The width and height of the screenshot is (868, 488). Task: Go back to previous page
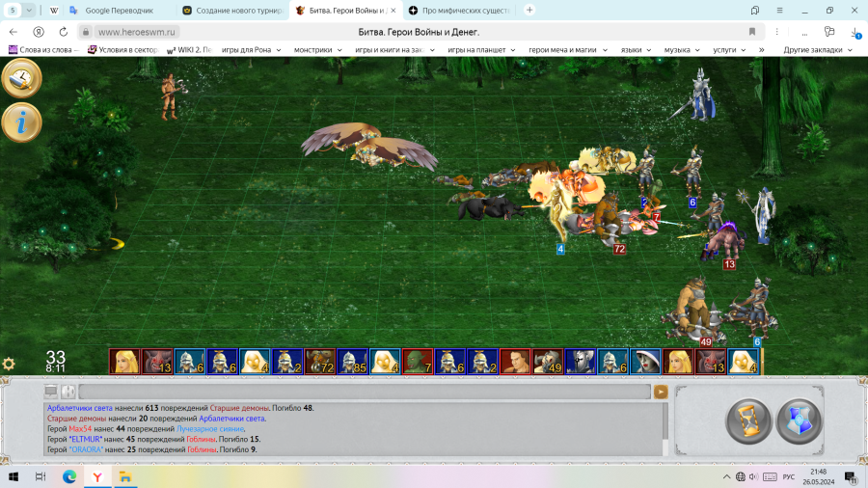tap(14, 32)
